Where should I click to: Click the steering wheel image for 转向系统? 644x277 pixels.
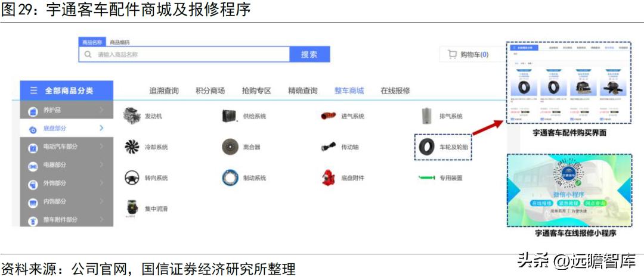pyautogui.click(x=132, y=178)
